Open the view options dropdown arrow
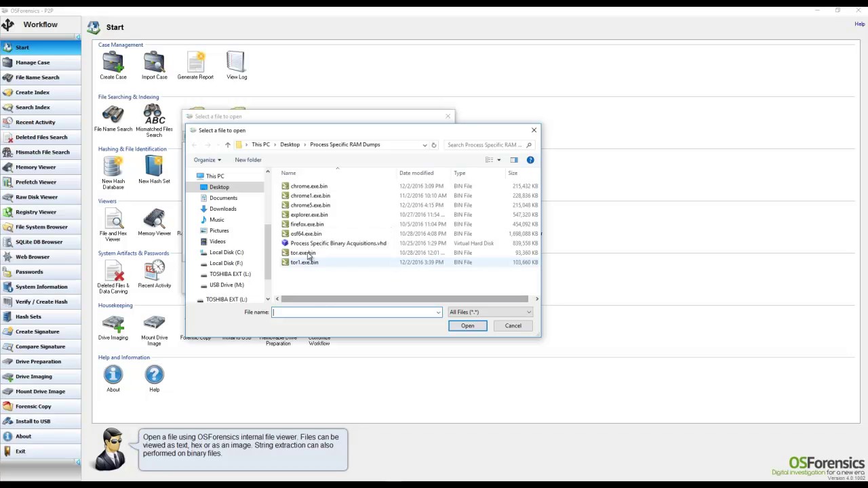The image size is (868, 488). (x=498, y=160)
